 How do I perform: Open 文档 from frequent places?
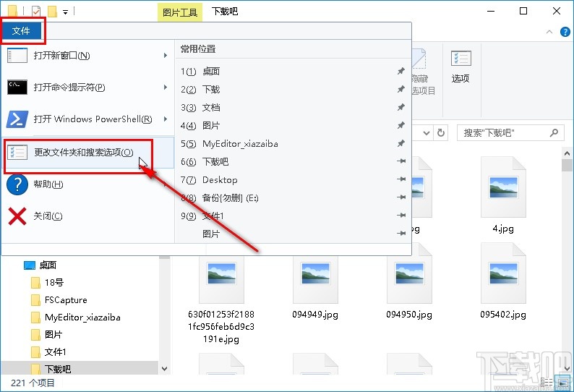pyautogui.click(x=293, y=107)
